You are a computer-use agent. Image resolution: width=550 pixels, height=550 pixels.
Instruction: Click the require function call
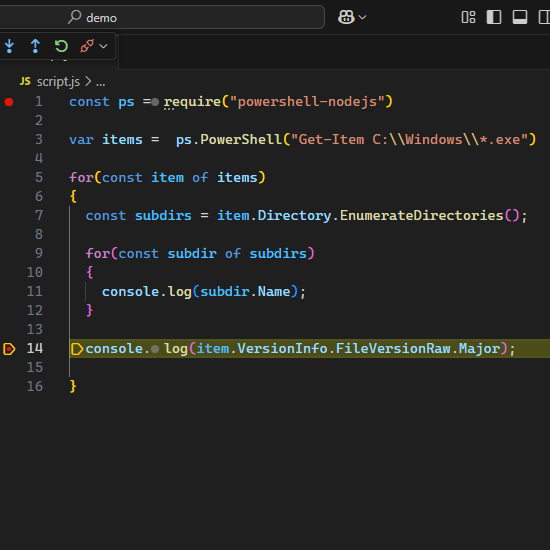[x=192, y=102]
